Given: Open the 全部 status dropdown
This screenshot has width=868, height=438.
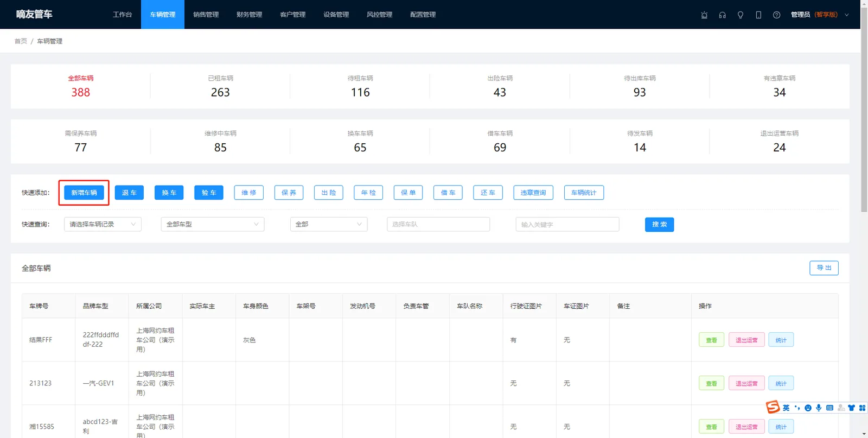Looking at the screenshot, I should click(329, 224).
